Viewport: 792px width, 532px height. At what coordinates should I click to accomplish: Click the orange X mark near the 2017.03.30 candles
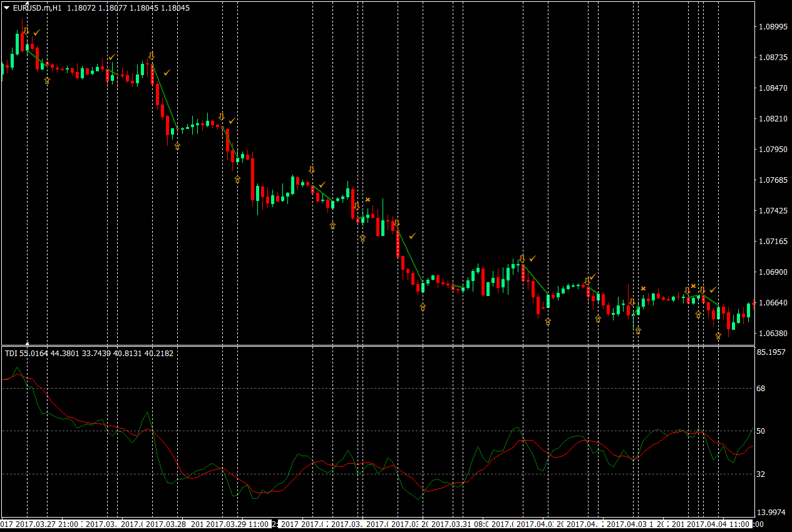pos(367,199)
